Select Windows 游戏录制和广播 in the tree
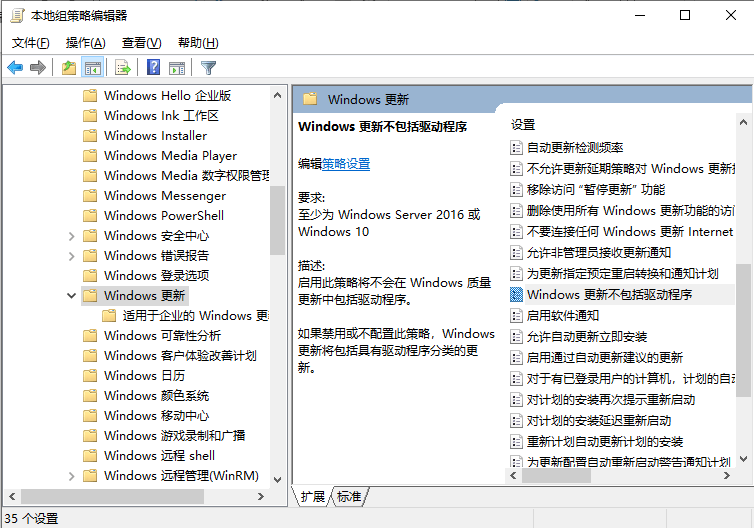Viewport: 754px width, 528px height. (175, 436)
